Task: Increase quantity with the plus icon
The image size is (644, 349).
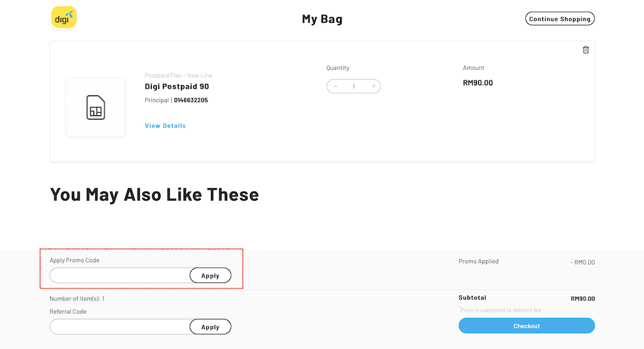Action: [373, 87]
